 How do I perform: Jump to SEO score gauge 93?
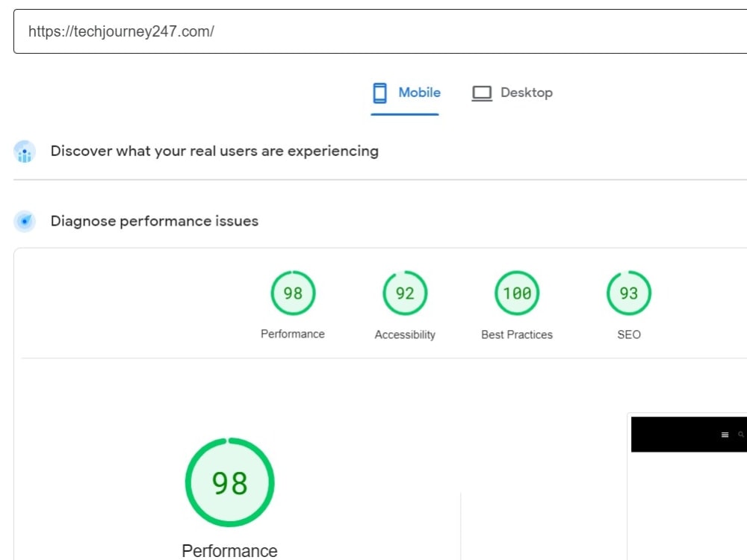[x=629, y=293]
